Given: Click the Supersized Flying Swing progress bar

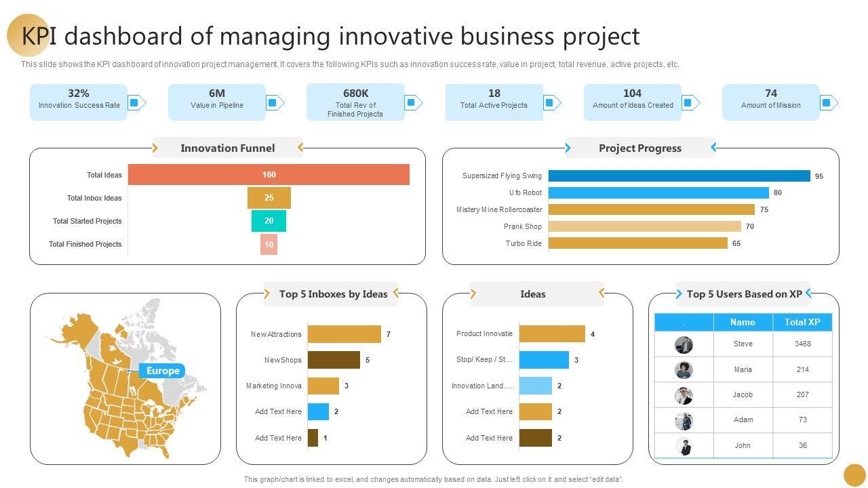Looking at the screenshot, I should [679, 176].
